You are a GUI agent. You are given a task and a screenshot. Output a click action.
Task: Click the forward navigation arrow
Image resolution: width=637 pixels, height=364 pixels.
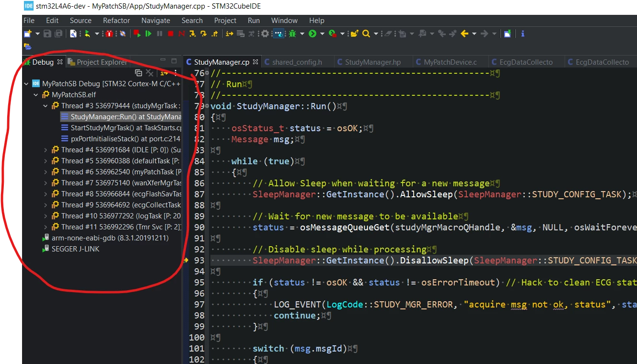[485, 34]
